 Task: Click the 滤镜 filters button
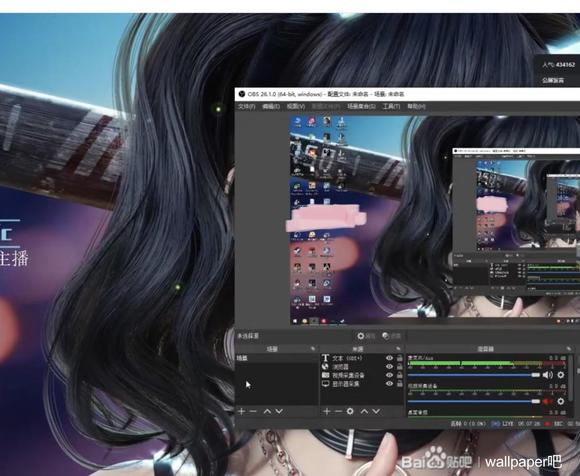click(391, 336)
